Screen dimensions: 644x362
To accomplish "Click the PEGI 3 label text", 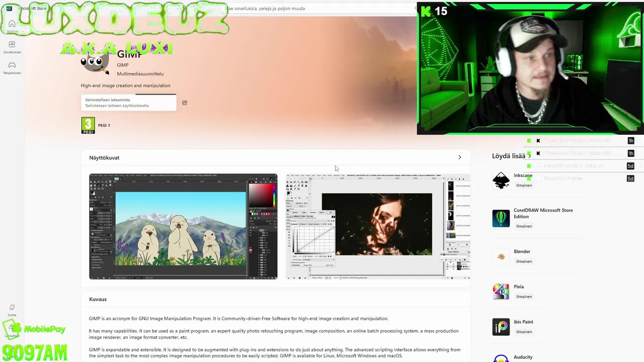I will click(x=104, y=125).
